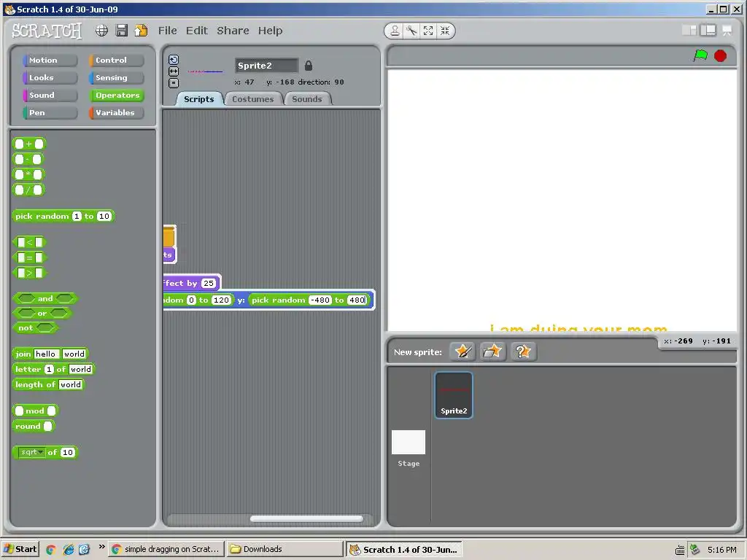Enter presentation mode
This screenshot has height=560, width=747.
click(x=727, y=31)
